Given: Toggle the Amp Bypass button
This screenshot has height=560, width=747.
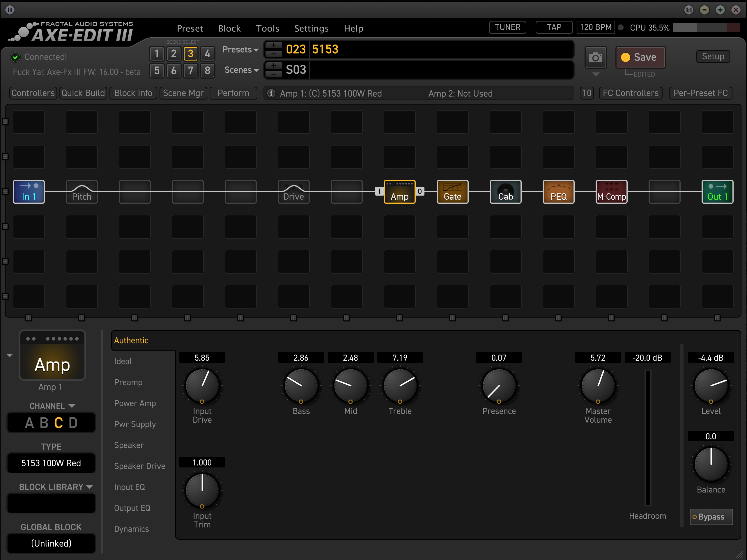Looking at the screenshot, I should [711, 517].
